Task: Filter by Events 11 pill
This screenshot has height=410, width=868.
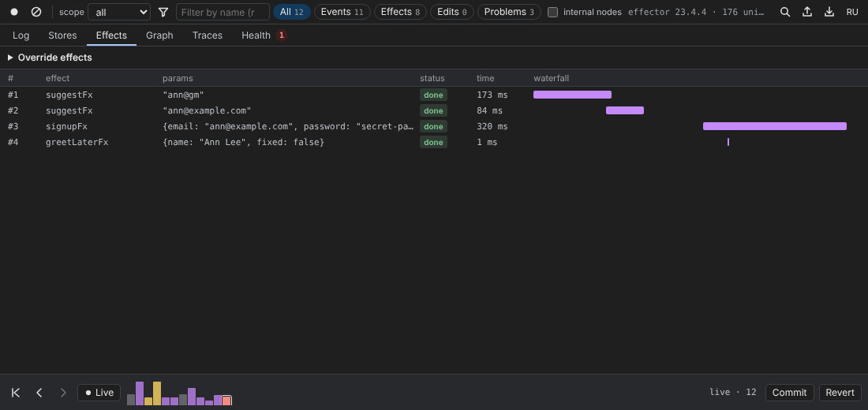Action: click(342, 12)
